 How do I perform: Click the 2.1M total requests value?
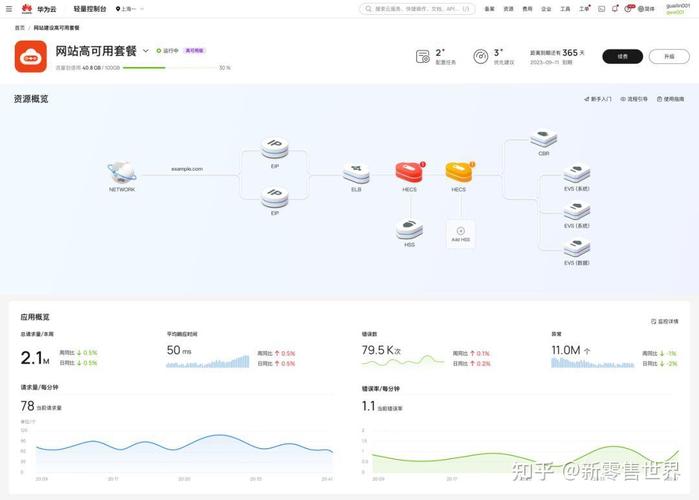tap(35, 358)
